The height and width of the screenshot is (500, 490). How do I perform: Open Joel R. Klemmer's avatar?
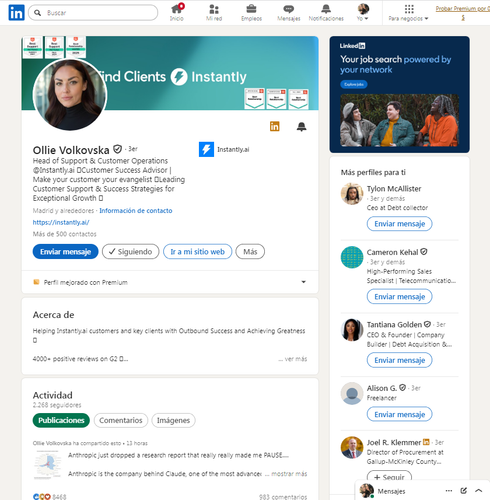point(352,447)
